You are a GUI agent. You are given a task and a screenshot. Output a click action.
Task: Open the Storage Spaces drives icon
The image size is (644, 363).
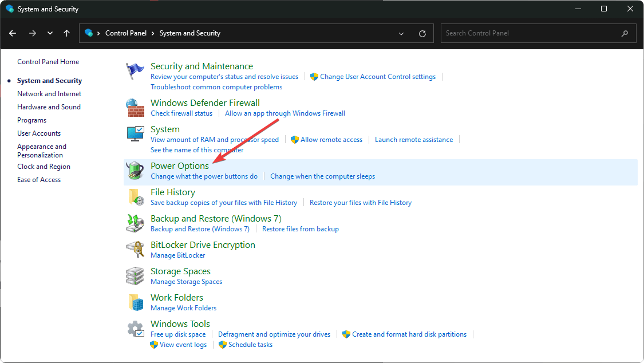(x=135, y=276)
